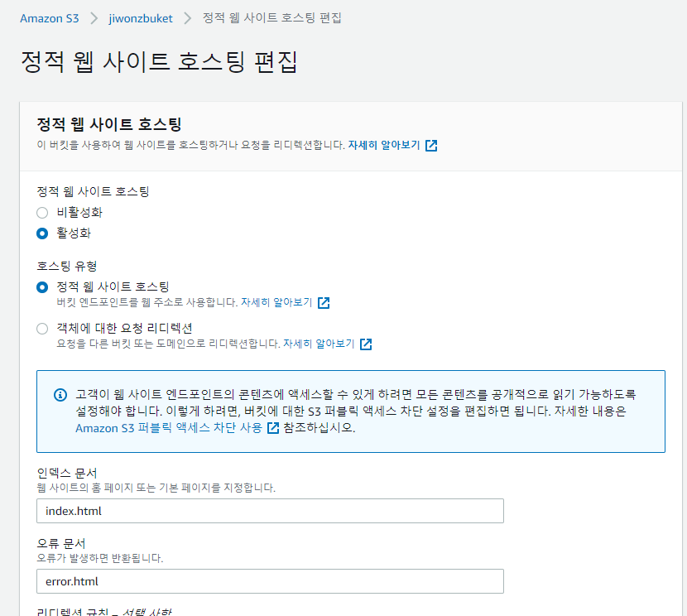Focus the 오류 문서 error.html input field
Screen dimensions: 687x616
(x=270, y=581)
